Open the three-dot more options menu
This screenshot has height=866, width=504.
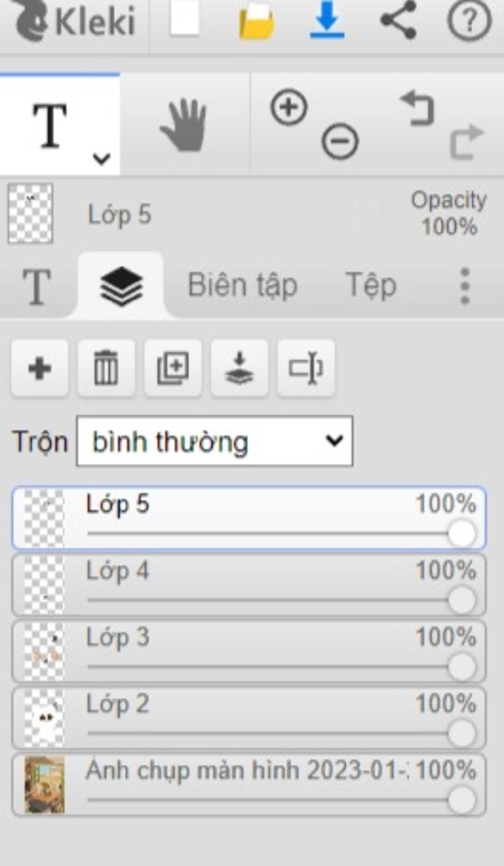click(x=464, y=286)
